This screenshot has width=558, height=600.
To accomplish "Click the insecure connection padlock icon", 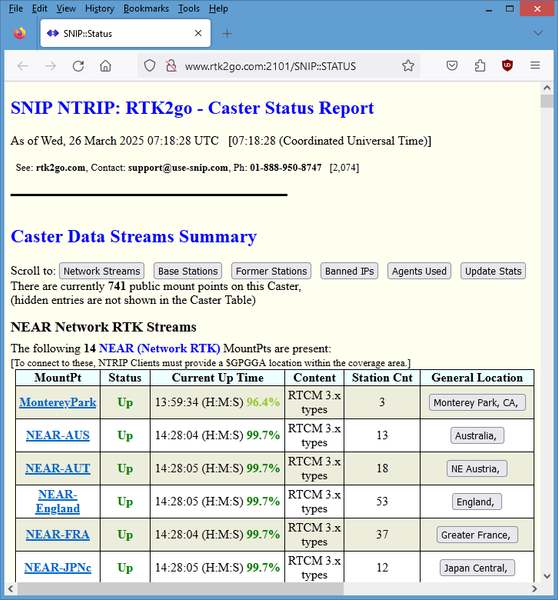I will (x=171, y=66).
